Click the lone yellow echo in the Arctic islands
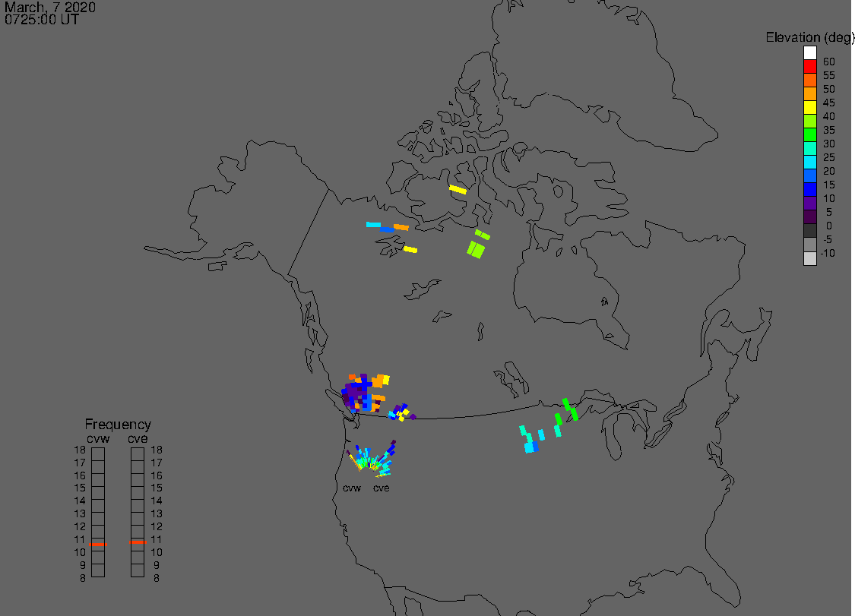 pyautogui.click(x=458, y=190)
